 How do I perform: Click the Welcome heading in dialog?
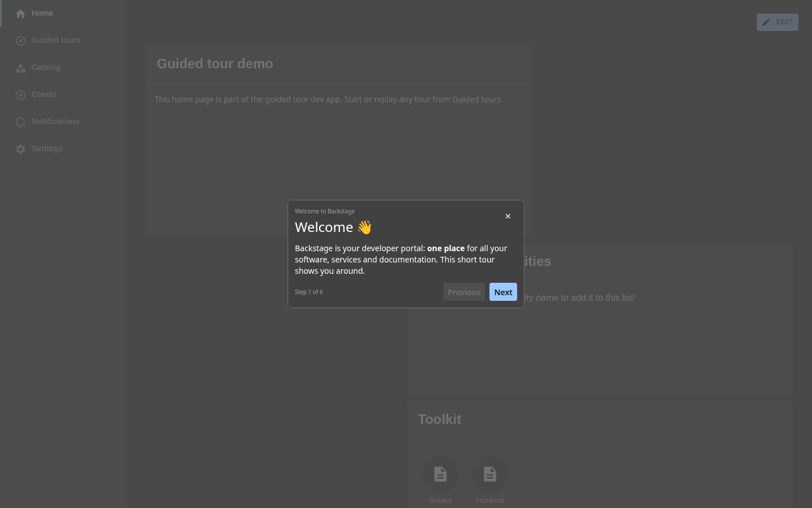point(333,227)
